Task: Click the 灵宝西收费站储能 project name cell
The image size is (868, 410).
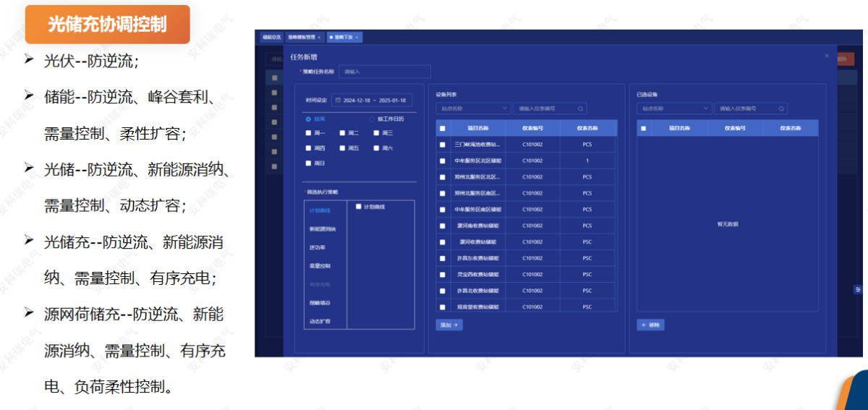Action: (477, 275)
